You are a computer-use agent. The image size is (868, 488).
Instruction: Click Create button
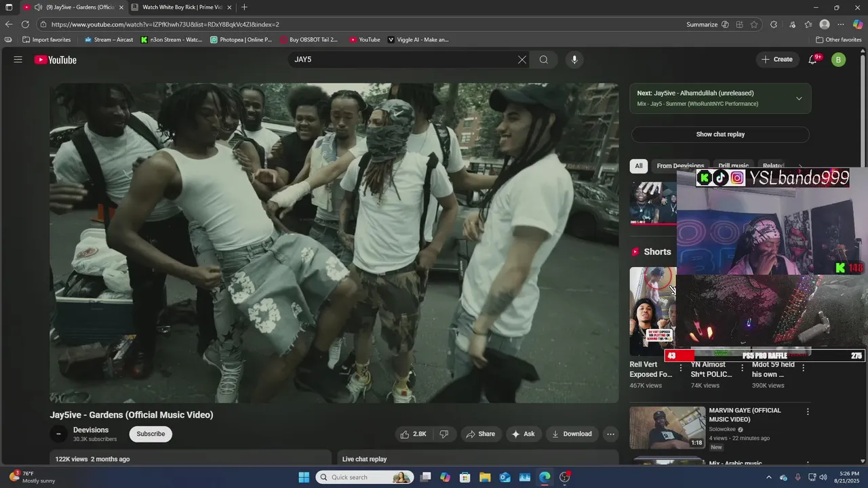tap(777, 60)
